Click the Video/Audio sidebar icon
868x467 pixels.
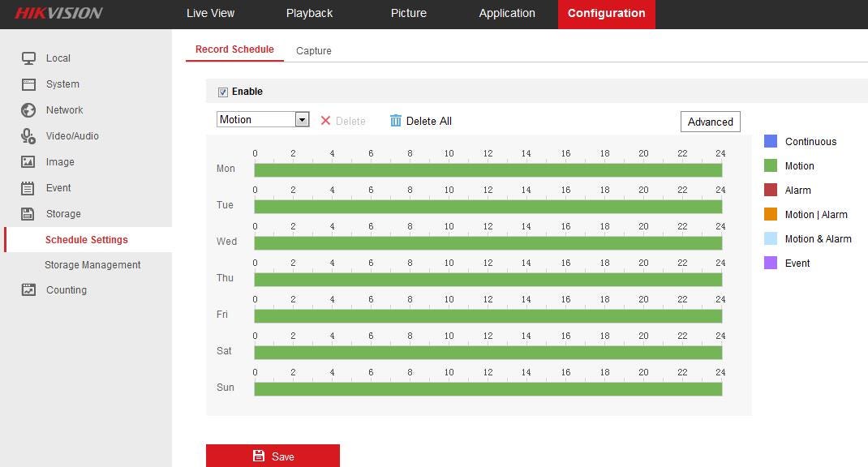(x=28, y=135)
